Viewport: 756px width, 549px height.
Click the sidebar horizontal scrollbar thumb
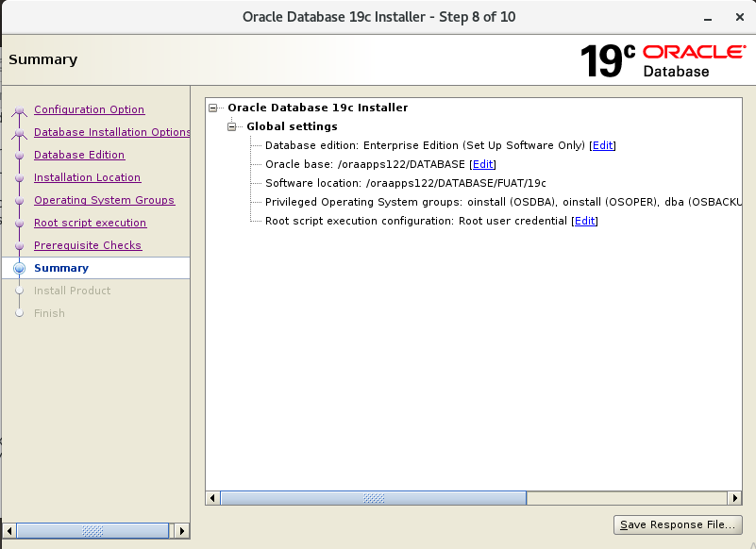tap(92, 531)
